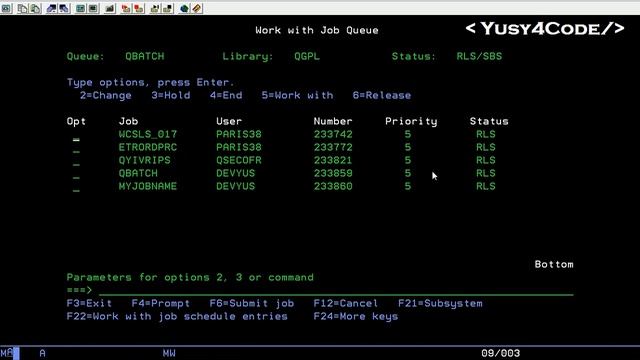Click the Paste toolbar icon
640x360 pixels.
tap(36, 8)
